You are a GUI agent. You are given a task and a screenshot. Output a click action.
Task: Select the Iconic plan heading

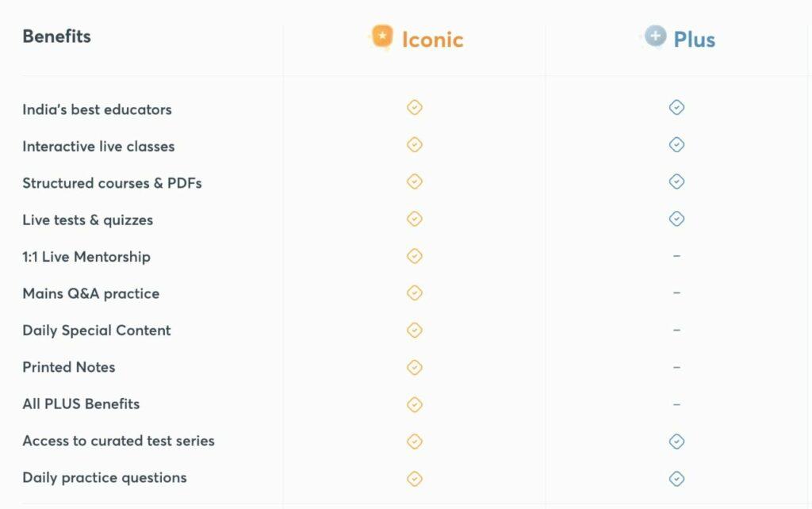point(432,40)
